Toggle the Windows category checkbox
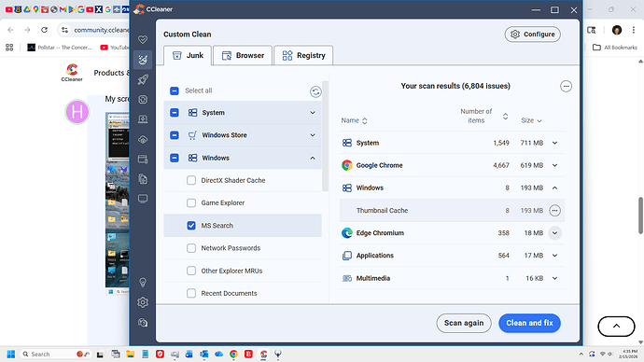The image size is (644, 362). click(x=175, y=158)
